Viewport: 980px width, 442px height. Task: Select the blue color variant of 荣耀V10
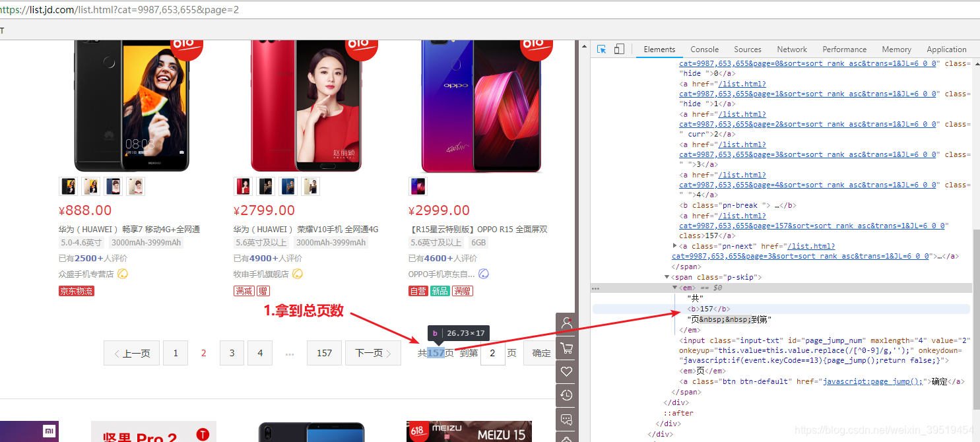pyautogui.click(x=288, y=187)
